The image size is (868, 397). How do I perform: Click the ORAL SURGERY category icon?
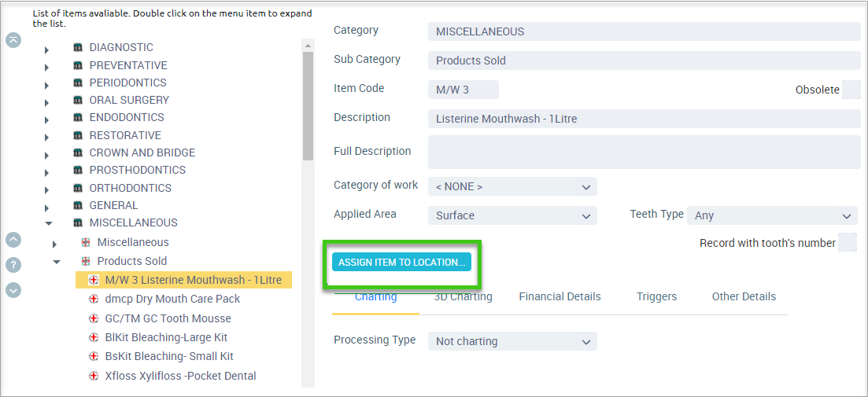[78, 100]
